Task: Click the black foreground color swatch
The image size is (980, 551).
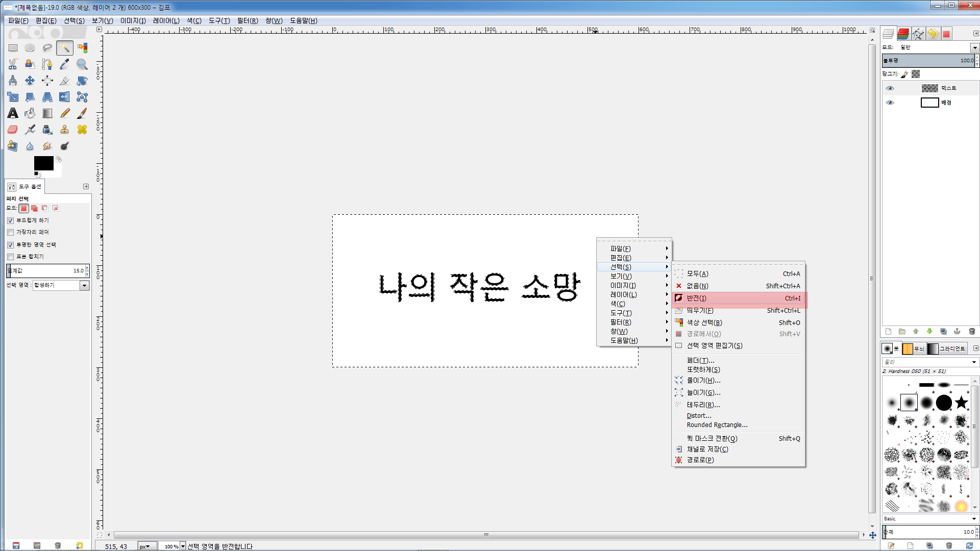Action: (43, 163)
